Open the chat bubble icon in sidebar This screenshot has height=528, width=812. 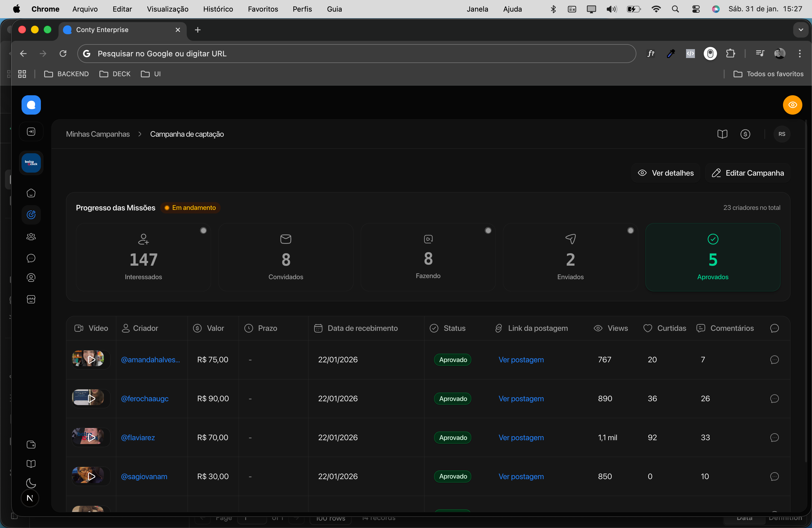pyautogui.click(x=31, y=258)
